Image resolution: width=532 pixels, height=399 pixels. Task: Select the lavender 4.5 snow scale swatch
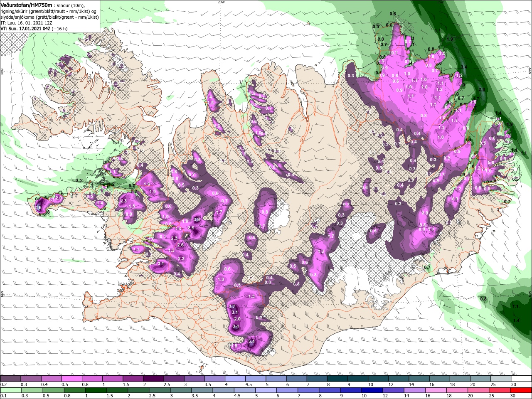coord(256,379)
